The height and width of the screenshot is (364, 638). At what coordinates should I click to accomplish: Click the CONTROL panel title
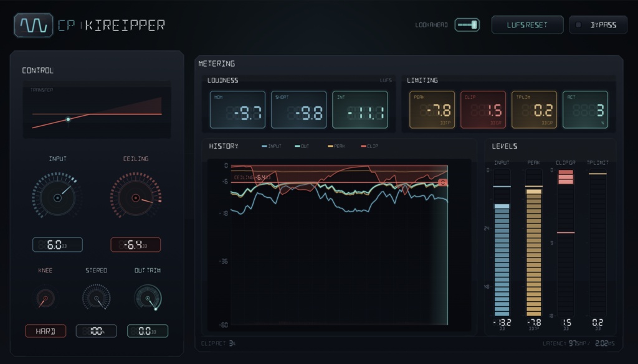[x=38, y=71]
